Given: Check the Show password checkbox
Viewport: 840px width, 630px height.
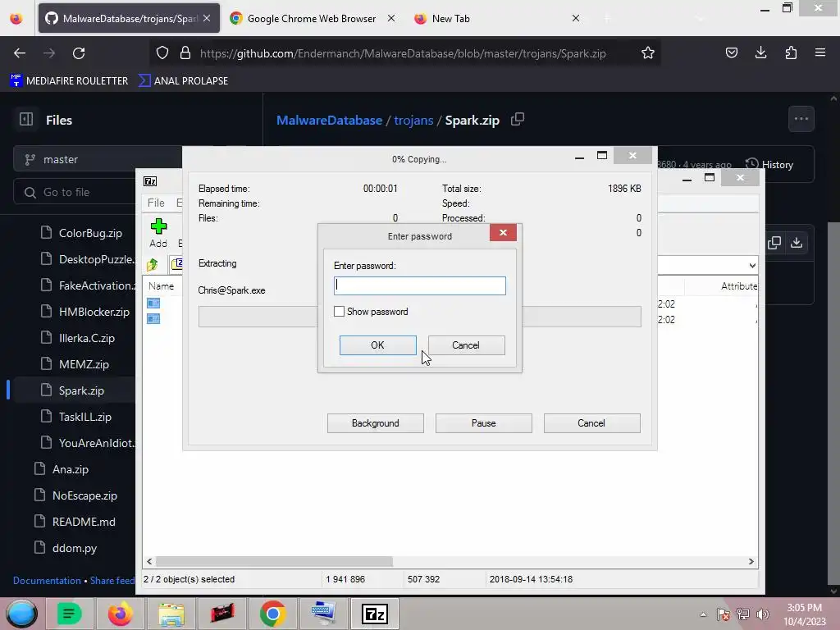Looking at the screenshot, I should click(339, 311).
